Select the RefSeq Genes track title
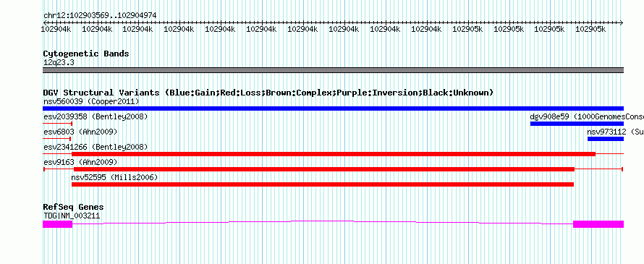Screen dimensions: 644x264 pyautogui.click(x=74, y=208)
